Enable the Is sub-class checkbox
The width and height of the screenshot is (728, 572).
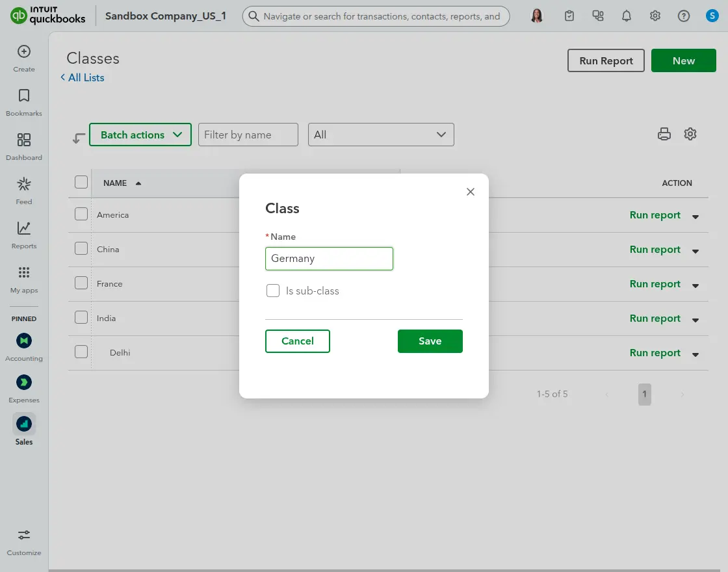[273, 291]
